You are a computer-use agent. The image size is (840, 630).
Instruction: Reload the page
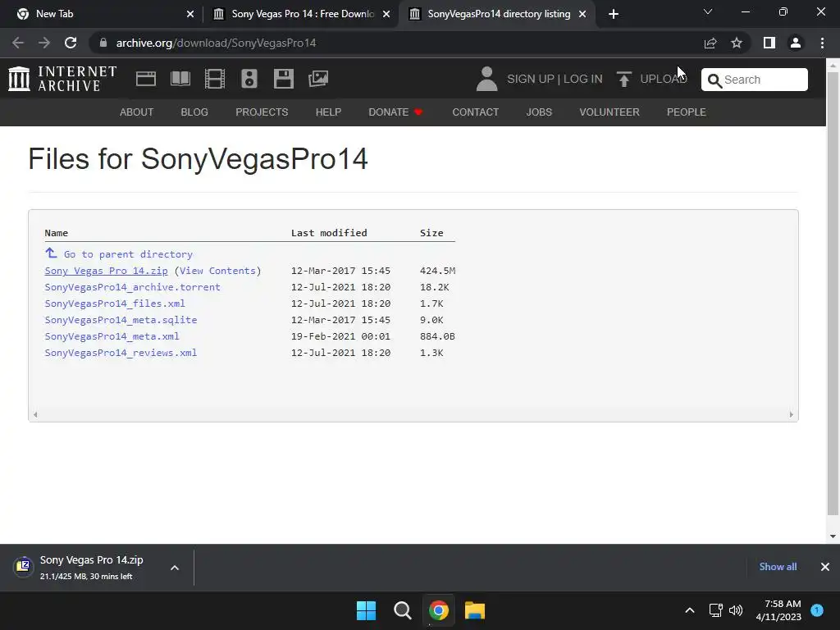pyautogui.click(x=71, y=43)
